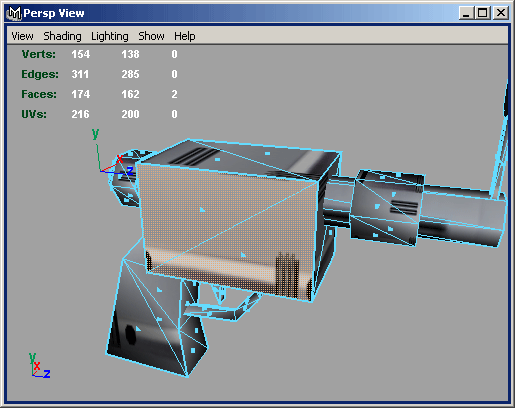This screenshot has width=515, height=408.
Task: Open the Show menu
Action: [x=151, y=36]
